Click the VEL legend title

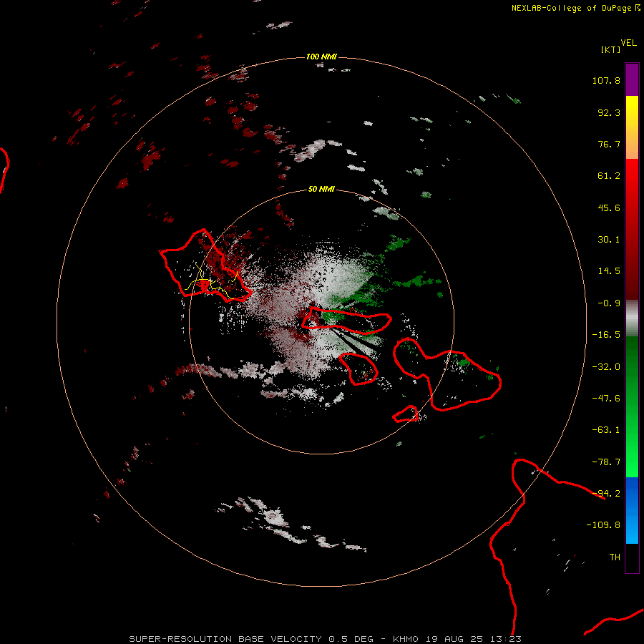point(628,43)
